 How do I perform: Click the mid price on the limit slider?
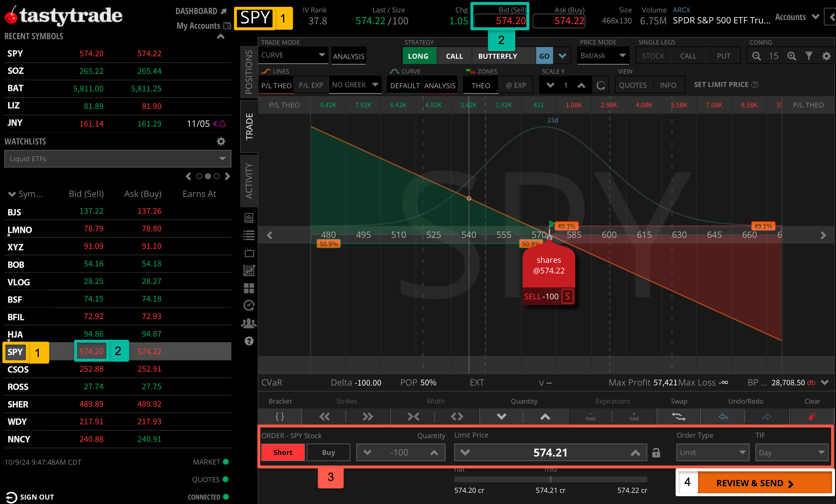(550, 480)
